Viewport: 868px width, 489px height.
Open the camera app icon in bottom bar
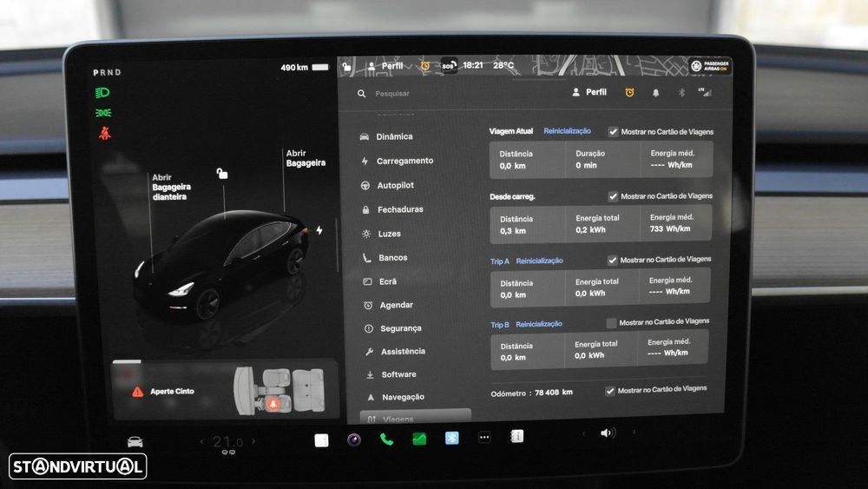click(x=354, y=439)
